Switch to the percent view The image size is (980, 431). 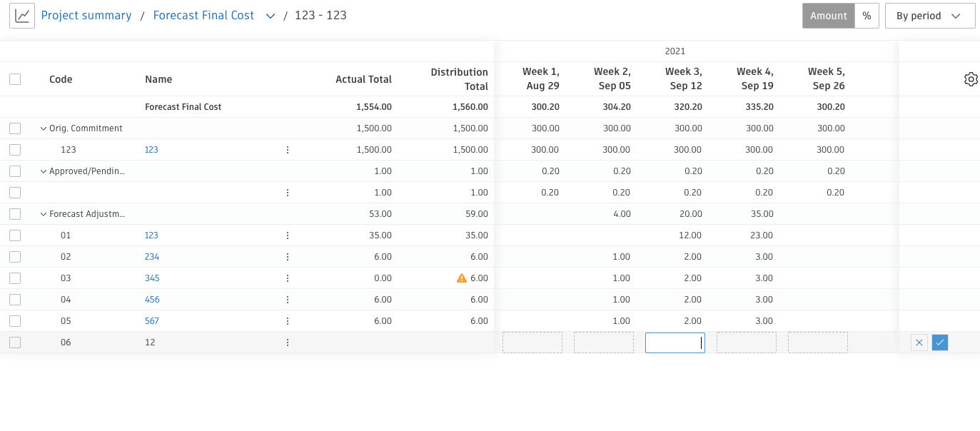pos(867,16)
